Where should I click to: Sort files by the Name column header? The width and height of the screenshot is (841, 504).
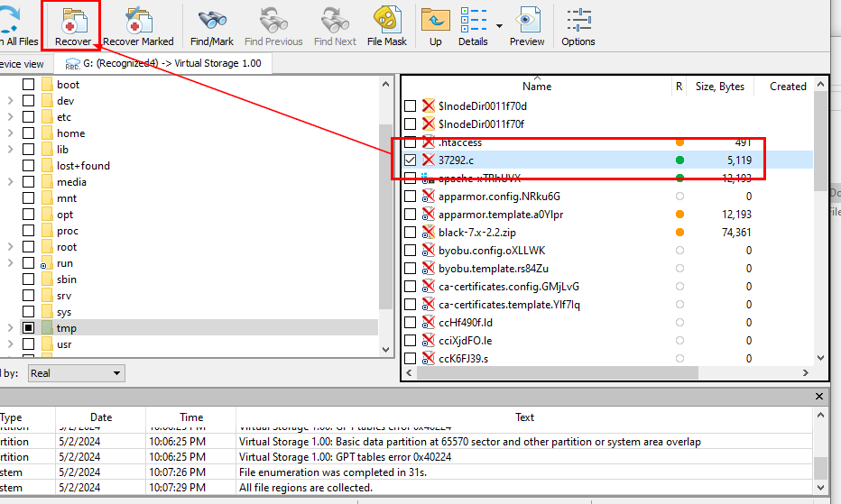536,87
